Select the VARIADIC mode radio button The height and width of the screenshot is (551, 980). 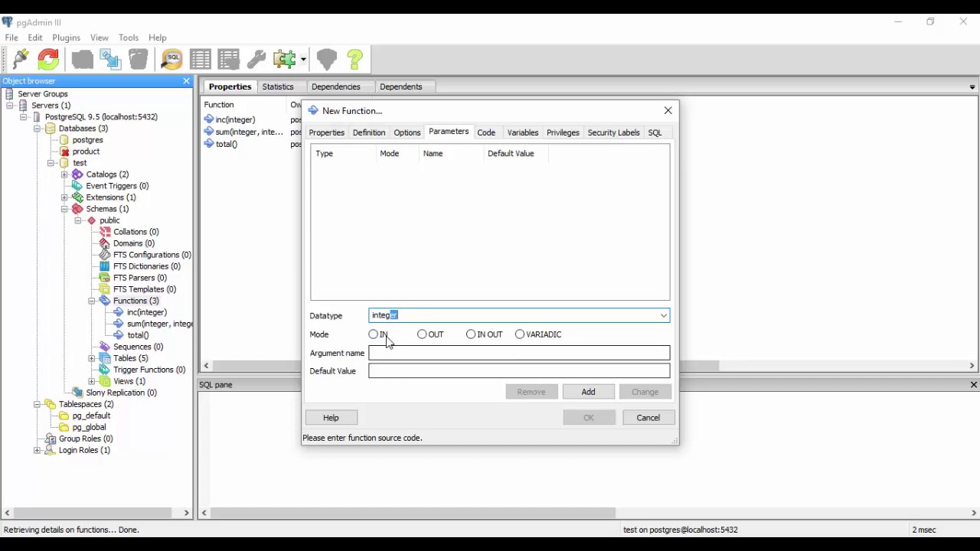point(520,334)
